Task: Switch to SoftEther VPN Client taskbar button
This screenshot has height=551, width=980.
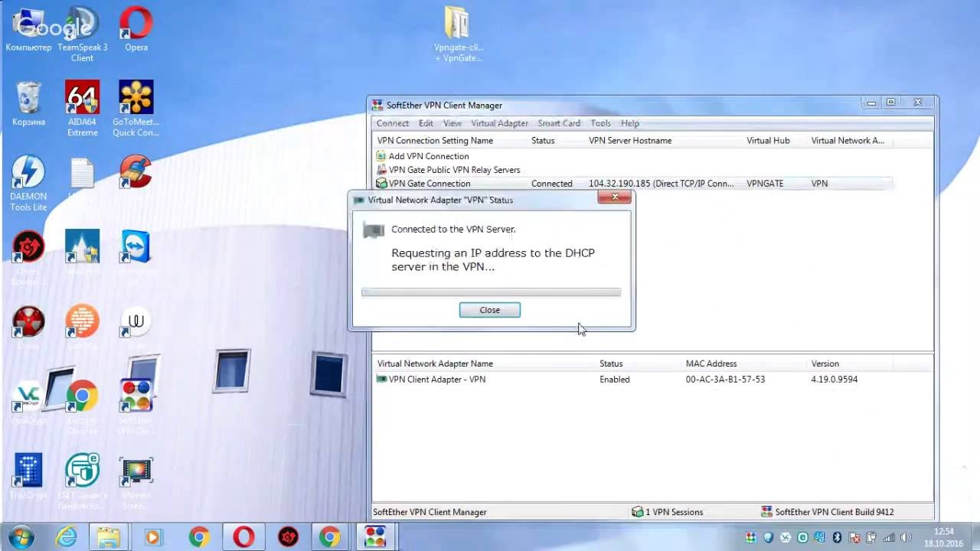Action: click(375, 537)
